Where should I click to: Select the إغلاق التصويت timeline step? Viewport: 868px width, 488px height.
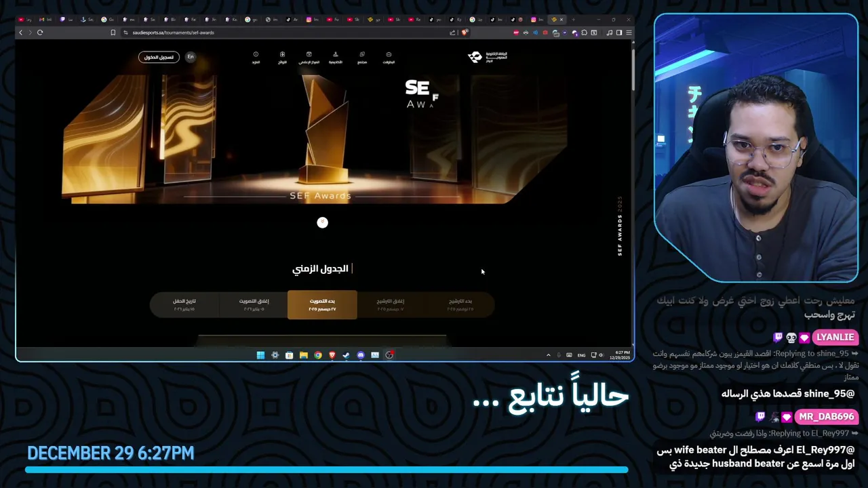coord(254,304)
